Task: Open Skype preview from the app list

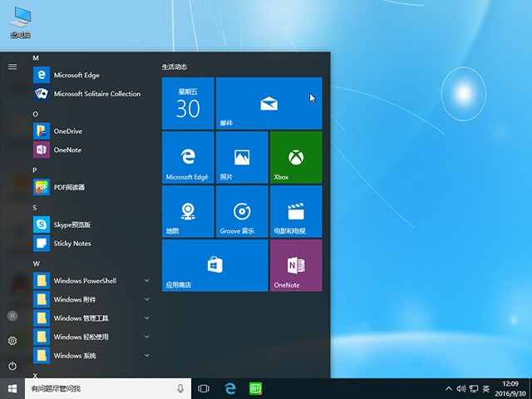Action: click(x=72, y=224)
